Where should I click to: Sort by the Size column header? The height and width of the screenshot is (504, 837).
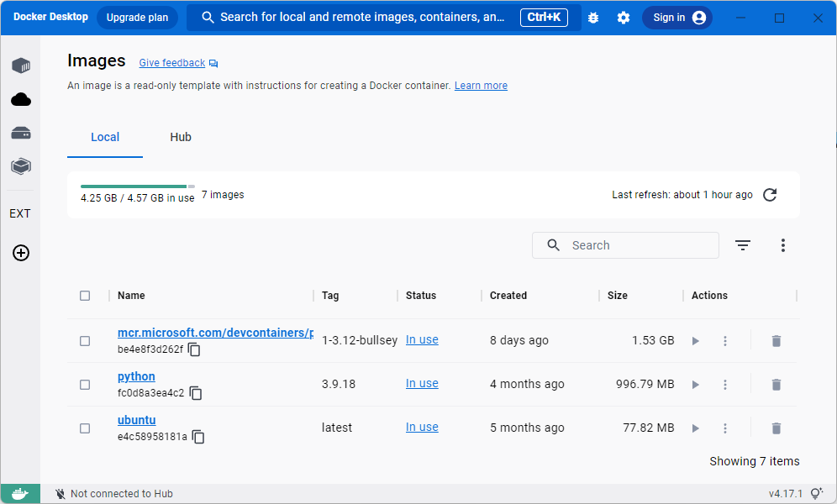617,296
